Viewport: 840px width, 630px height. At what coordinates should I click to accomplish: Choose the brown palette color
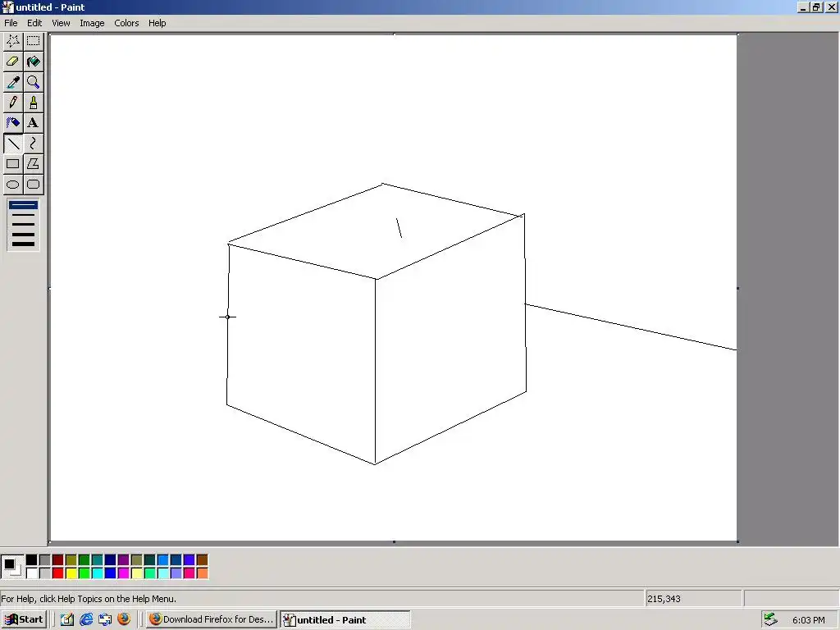tap(202, 559)
